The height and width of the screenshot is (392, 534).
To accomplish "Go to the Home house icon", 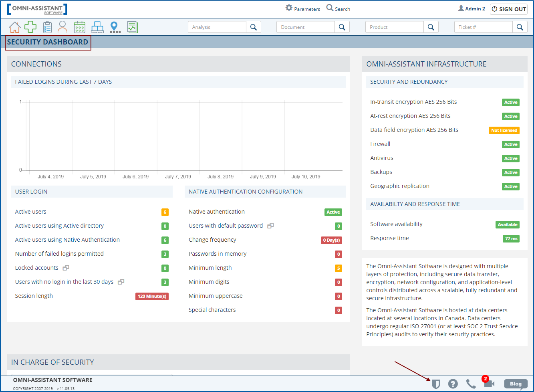I will [x=14, y=27].
